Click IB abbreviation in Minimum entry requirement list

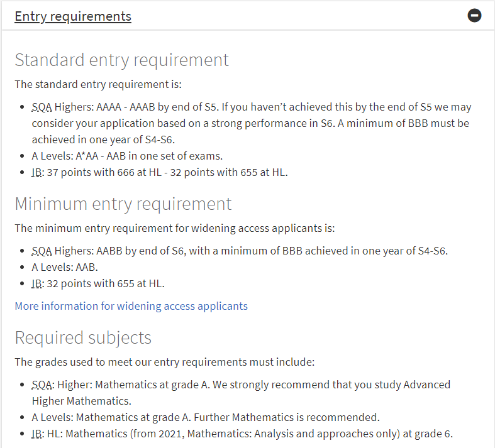(x=36, y=283)
